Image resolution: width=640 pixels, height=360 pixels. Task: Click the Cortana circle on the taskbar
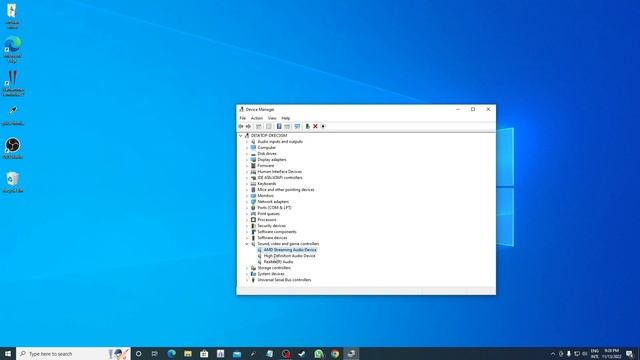pos(138,354)
